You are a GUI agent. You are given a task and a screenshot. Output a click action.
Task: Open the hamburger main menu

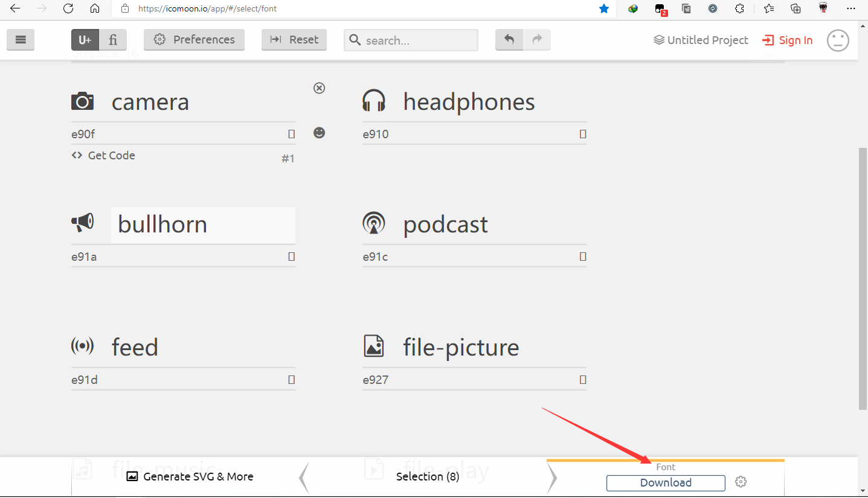pos(21,40)
